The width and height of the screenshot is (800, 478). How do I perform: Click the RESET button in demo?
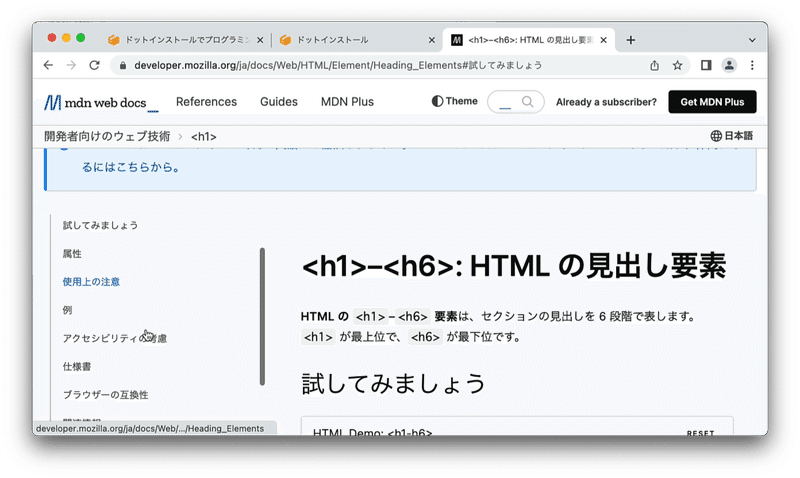point(700,433)
